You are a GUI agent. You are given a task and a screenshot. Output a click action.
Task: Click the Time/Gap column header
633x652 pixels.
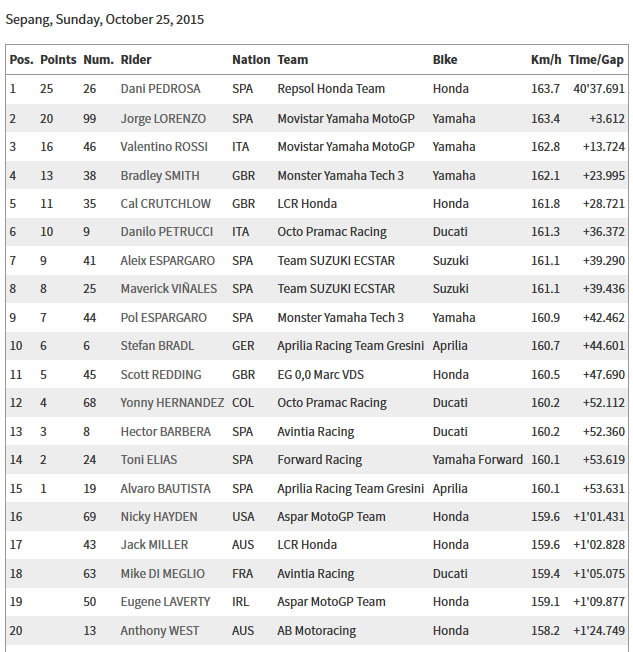coord(596,60)
